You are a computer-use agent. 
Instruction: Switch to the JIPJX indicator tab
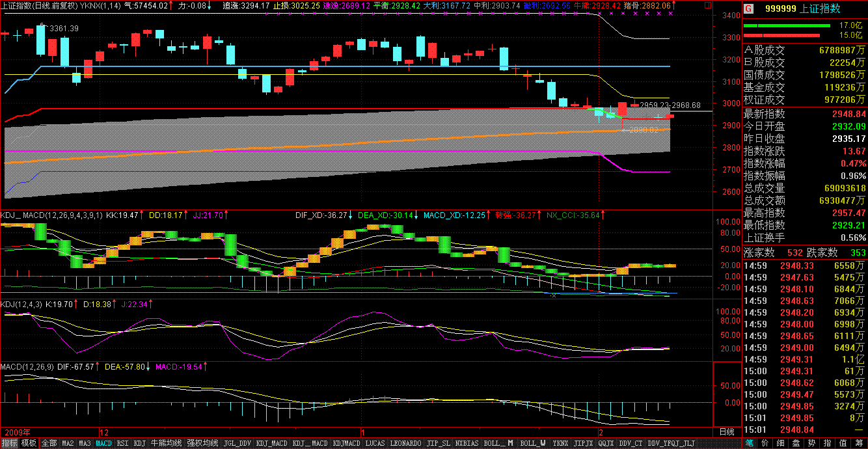point(584,443)
